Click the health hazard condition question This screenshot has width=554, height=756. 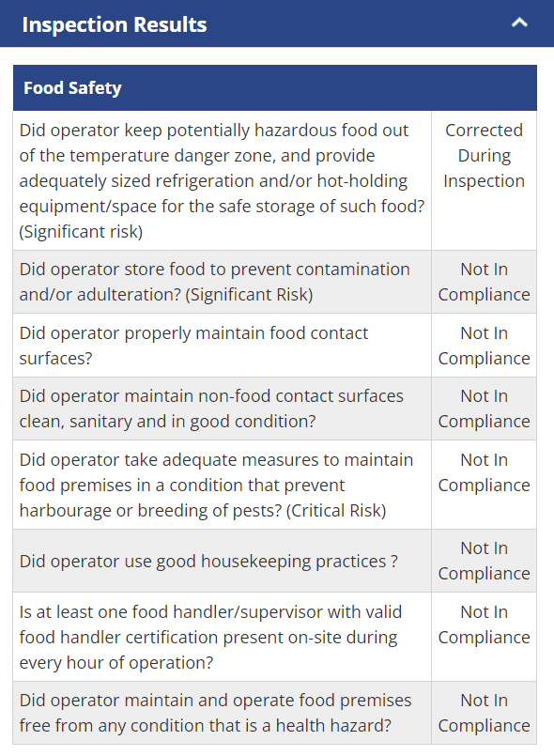216,713
